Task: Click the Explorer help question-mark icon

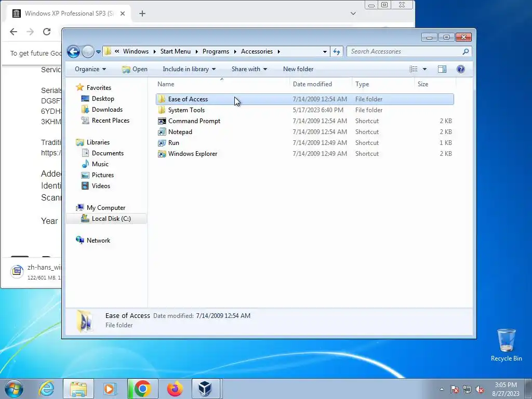Action: [460, 69]
